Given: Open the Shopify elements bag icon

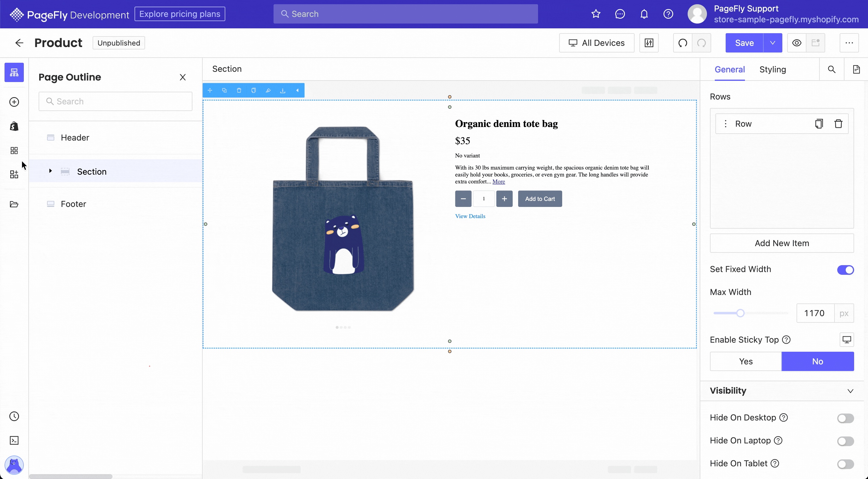Looking at the screenshot, I should coord(14,126).
